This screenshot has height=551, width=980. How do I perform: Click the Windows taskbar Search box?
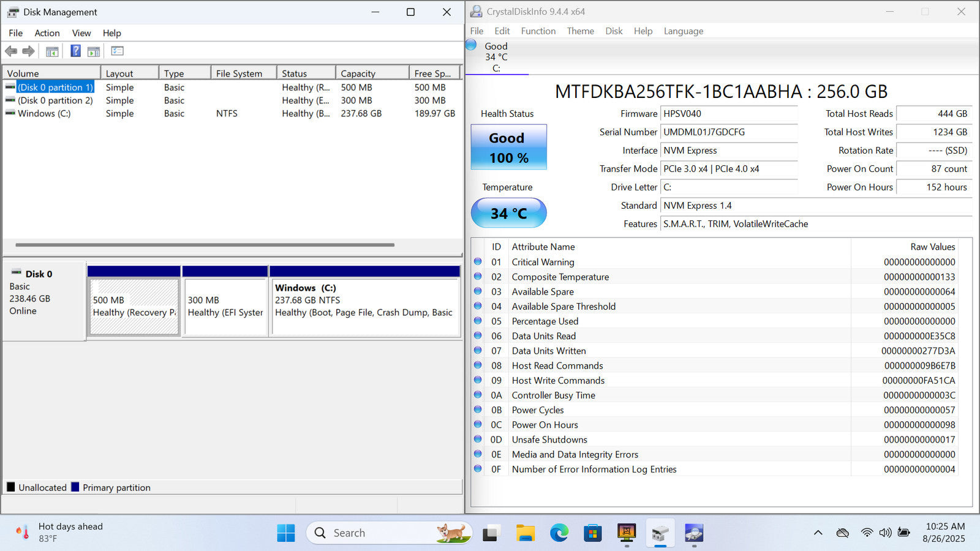[389, 533]
